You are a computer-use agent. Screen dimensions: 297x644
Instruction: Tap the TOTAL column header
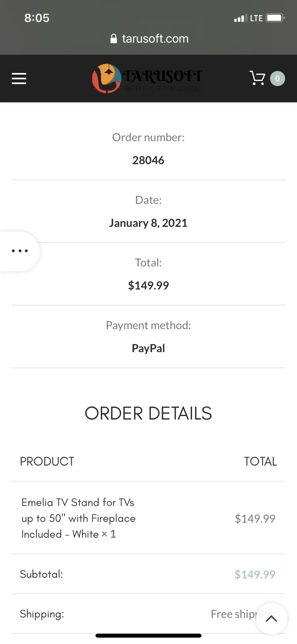point(261,461)
